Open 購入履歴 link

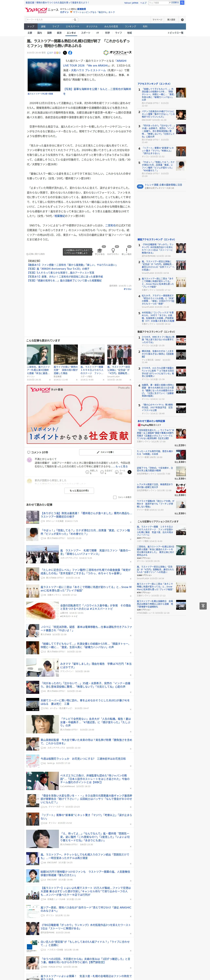(x=171, y=20)
